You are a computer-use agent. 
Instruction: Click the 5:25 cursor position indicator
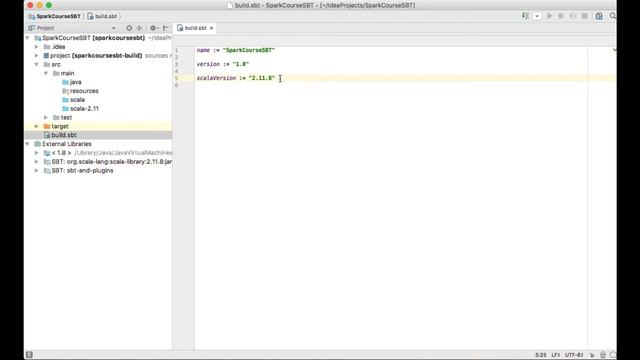(x=541, y=355)
